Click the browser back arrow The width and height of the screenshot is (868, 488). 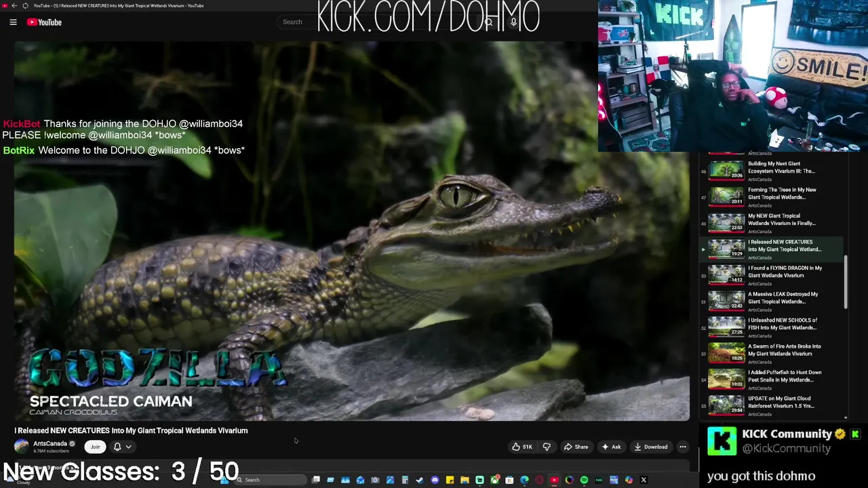click(x=14, y=5)
